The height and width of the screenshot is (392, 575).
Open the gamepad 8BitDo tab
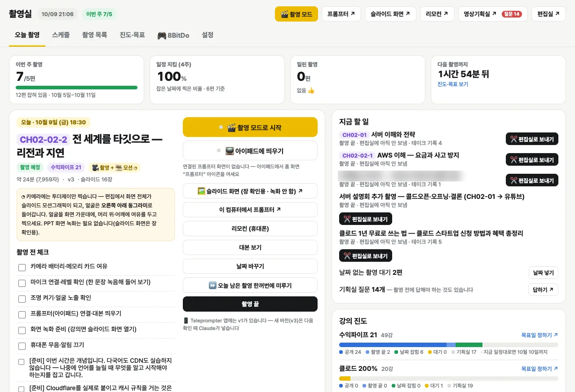[x=173, y=35]
